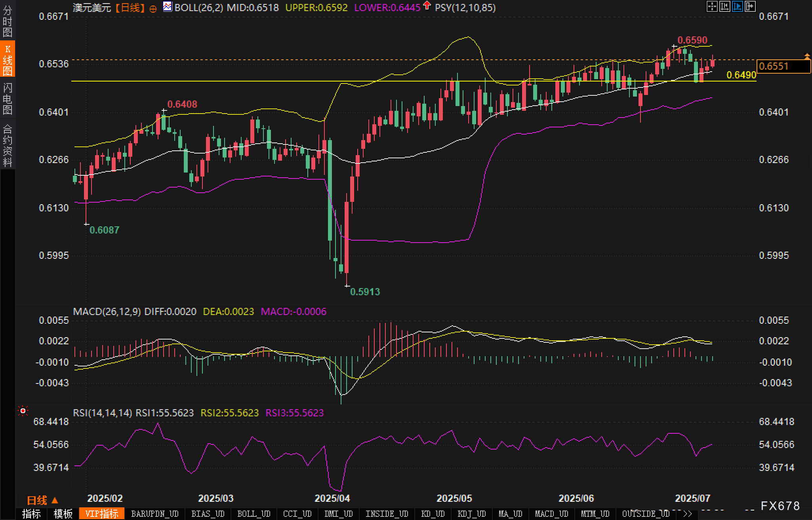This screenshot has width=812, height=520.
Task: Select the MACD_UD indicator
Action: click(x=551, y=514)
